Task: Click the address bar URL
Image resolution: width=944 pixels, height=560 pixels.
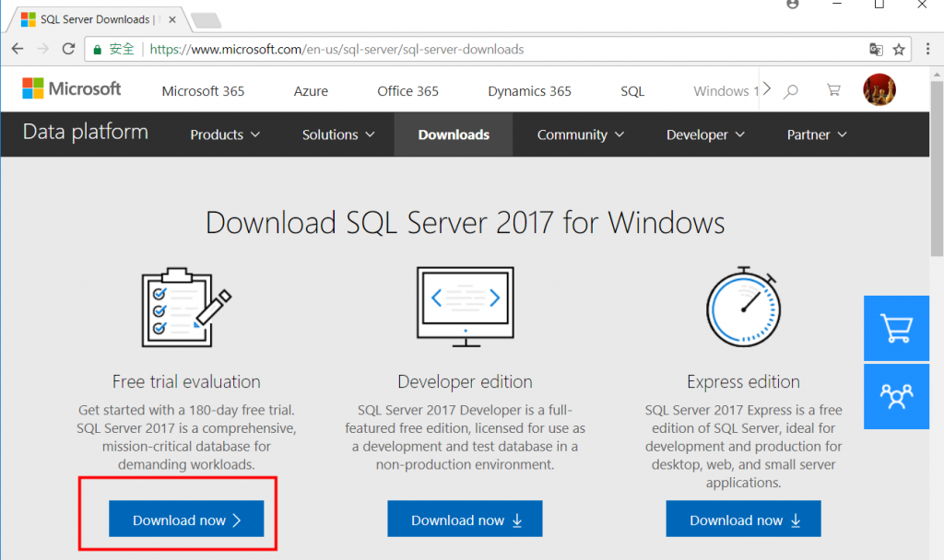Action: click(336, 50)
